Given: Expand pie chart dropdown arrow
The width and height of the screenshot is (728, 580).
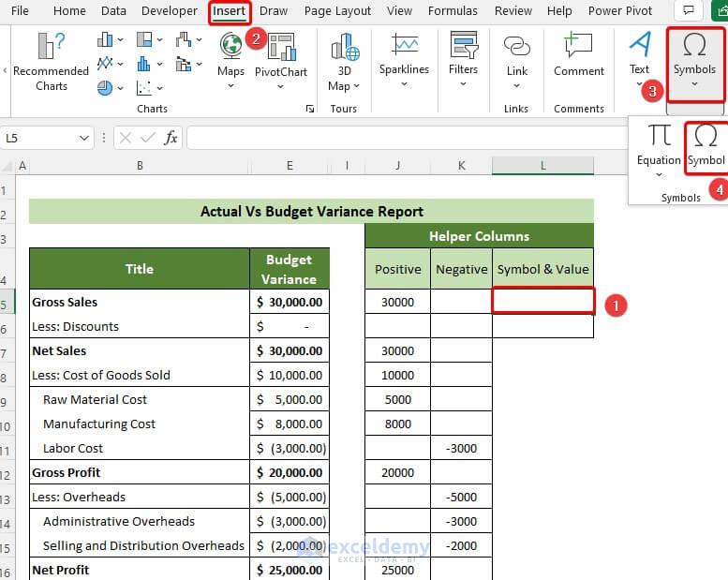Looking at the screenshot, I should pos(120,88).
